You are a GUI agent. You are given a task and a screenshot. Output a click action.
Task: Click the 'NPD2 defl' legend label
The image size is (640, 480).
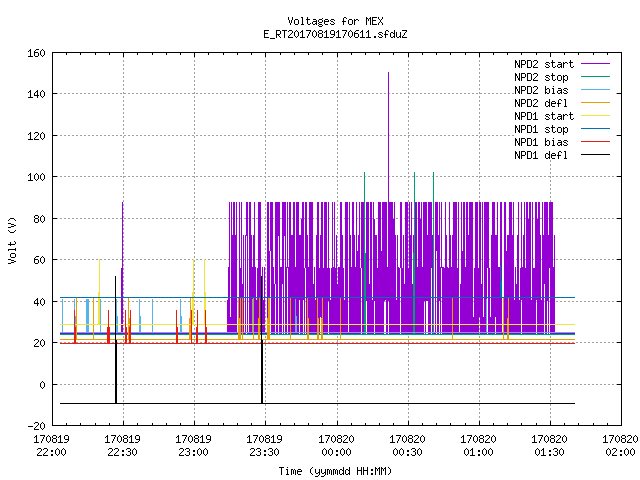[541, 103]
